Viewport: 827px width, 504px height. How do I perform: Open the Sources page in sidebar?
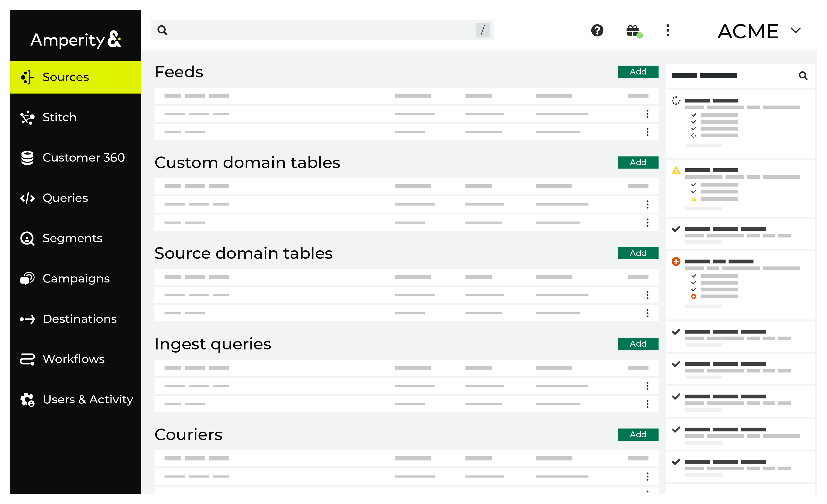pyautogui.click(x=75, y=77)
